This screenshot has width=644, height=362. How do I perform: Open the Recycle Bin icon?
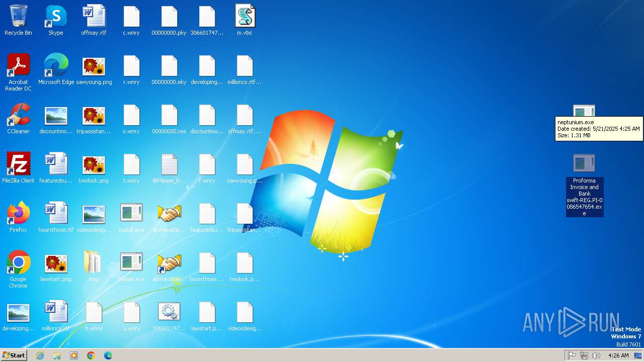[18, 20]
